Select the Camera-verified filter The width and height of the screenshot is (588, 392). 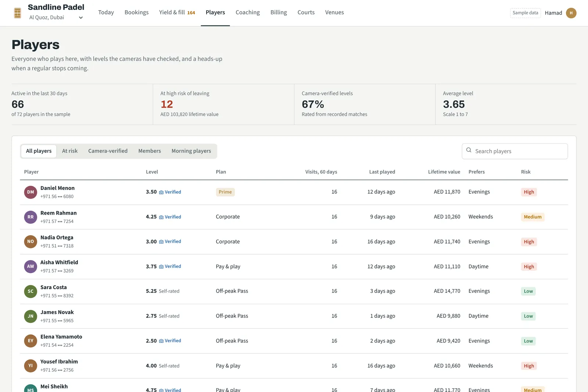pos(108,151)
